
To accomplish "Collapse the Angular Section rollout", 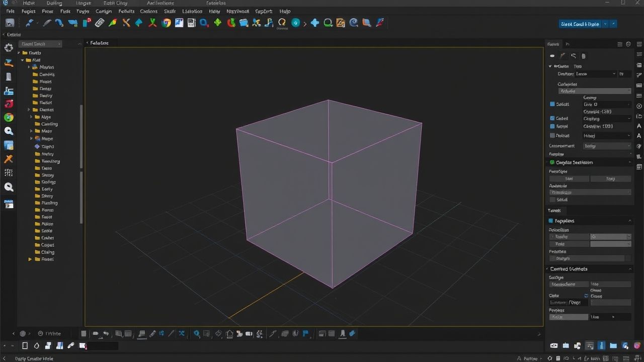I will (630, 162).
